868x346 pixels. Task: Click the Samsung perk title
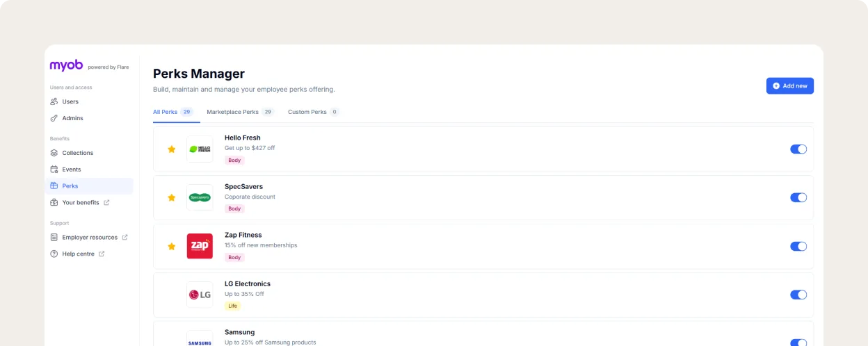tap(240, 332)
